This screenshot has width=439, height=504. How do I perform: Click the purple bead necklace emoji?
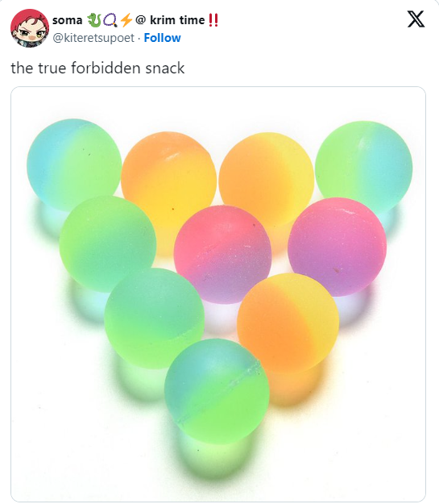(x=110, y=20)
